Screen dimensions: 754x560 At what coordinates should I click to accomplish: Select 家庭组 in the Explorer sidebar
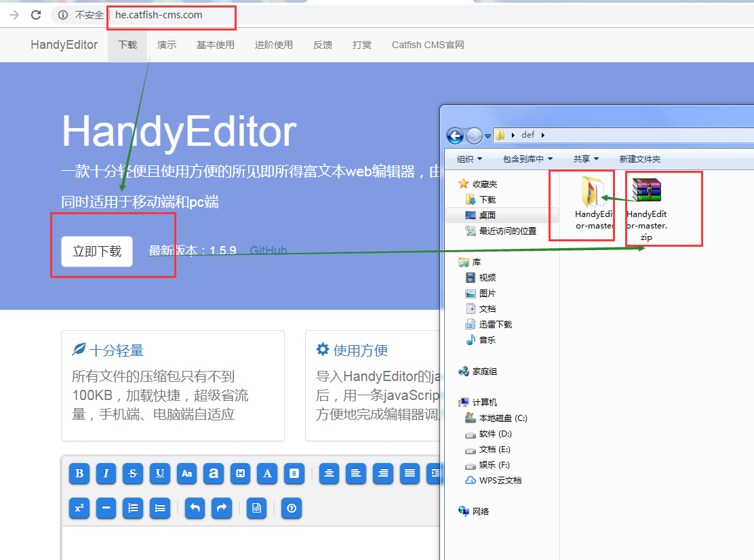point(478,371)
